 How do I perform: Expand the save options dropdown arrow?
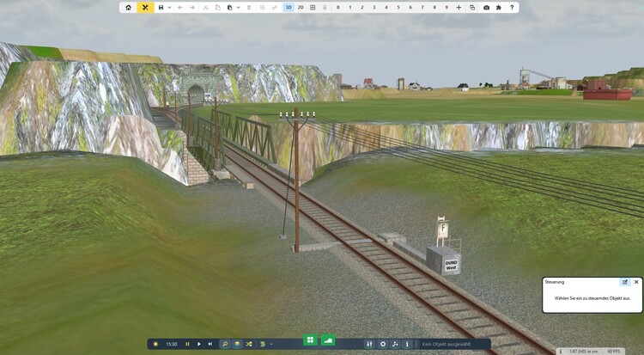pyautogui.click(x=169, y=7)
